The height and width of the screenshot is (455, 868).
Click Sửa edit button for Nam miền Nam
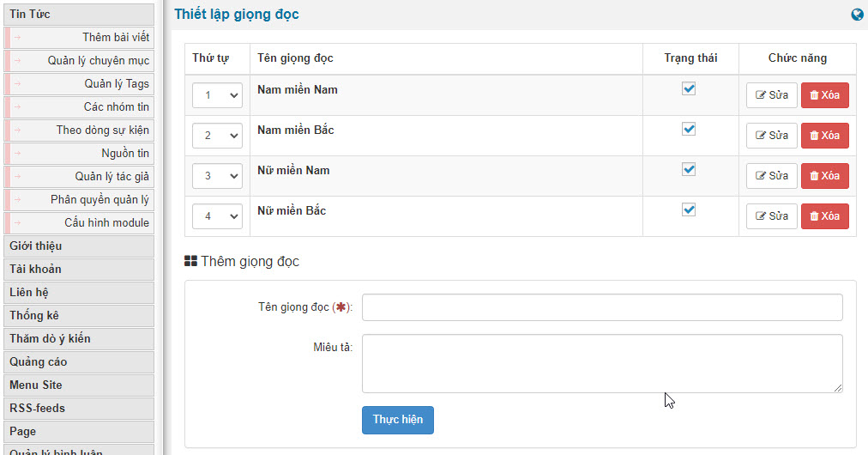[x=772, y=95]
